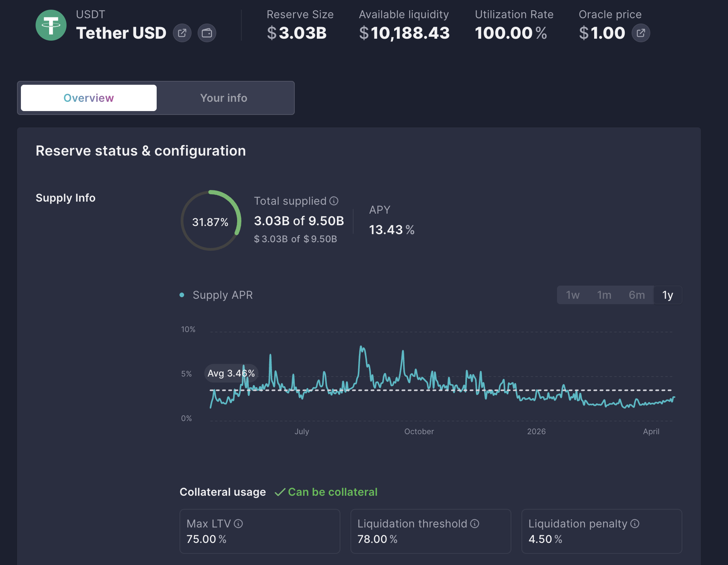Click the USDT token logo
728x565 pixels.
point(51,25)
